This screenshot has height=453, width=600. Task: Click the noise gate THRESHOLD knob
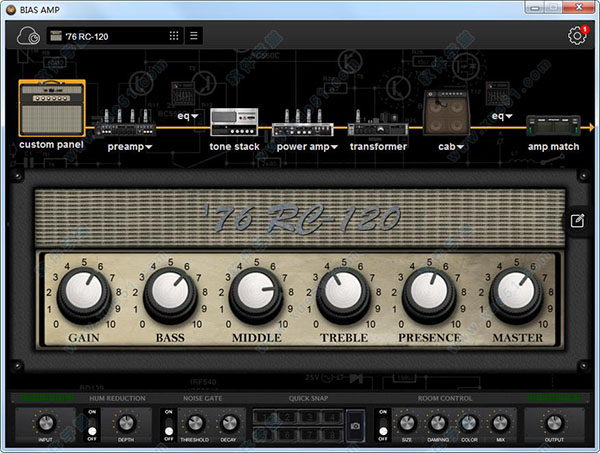click(x=195, y=423)
